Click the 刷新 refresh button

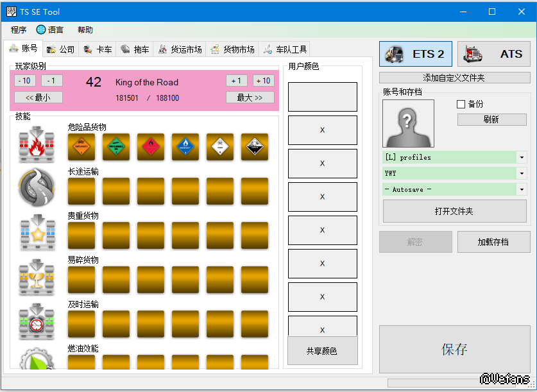click(492, 119)
